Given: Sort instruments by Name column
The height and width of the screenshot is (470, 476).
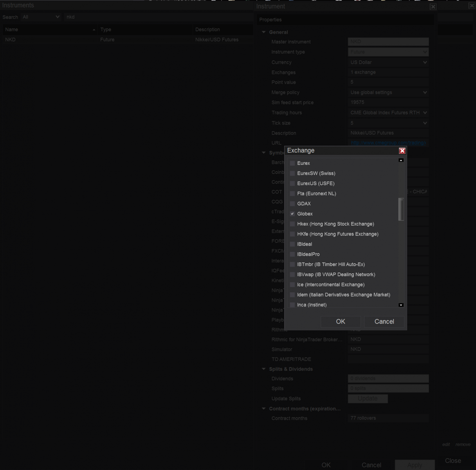Looking at the screenshot, I should (50, 29).
